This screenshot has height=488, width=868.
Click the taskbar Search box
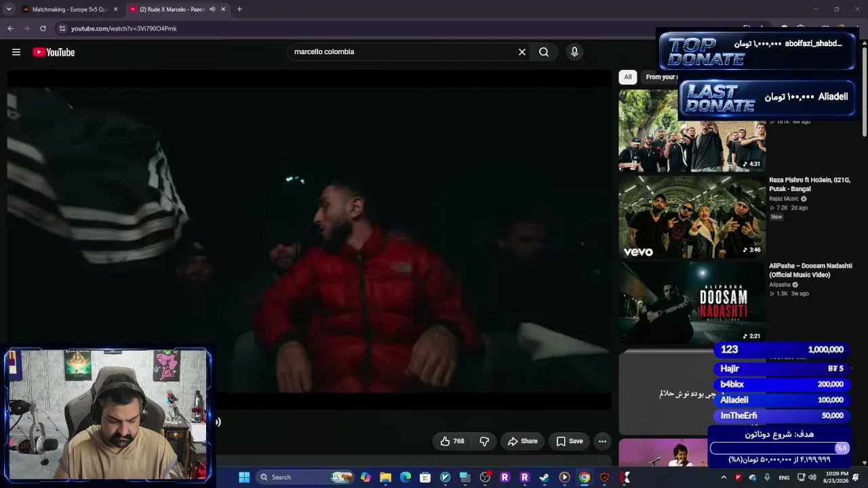(x=305, y=477)
